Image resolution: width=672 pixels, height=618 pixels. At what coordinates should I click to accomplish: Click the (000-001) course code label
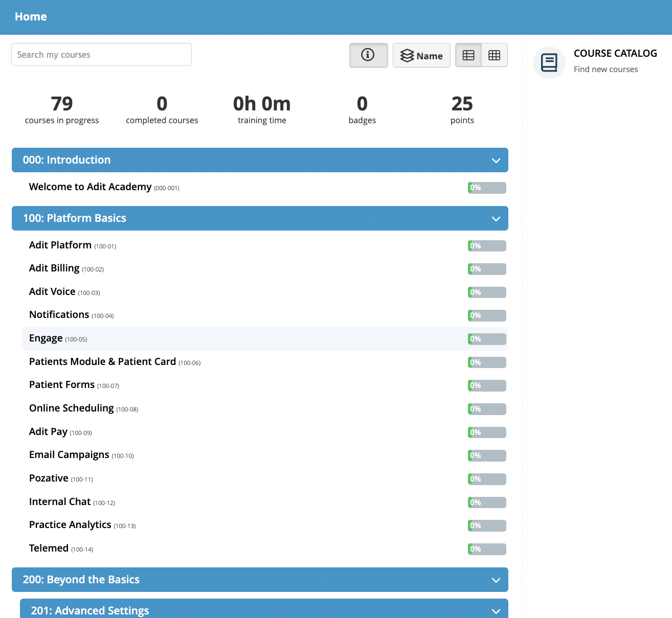167,188
